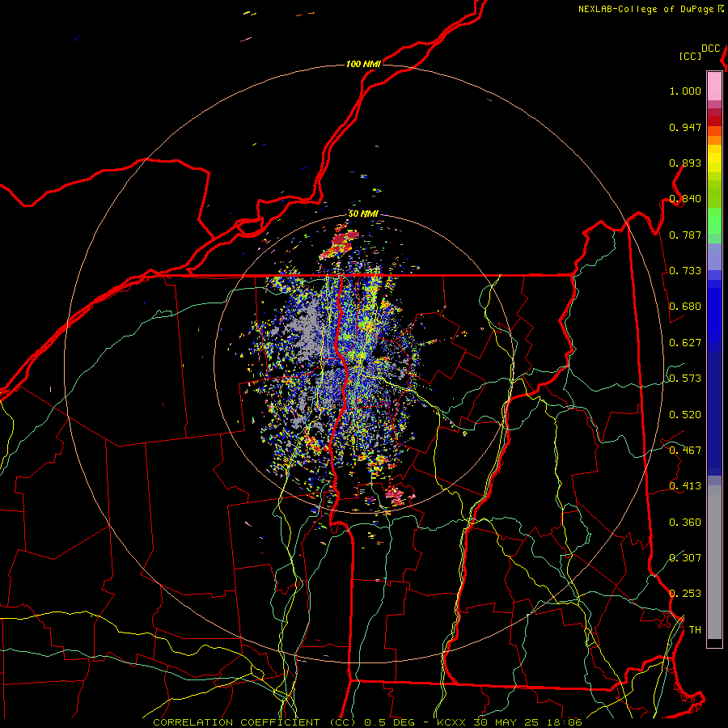Pick the bright green band of color scale
The height and width of the screenshot is (728, 728).
click(x=714, y=221)
